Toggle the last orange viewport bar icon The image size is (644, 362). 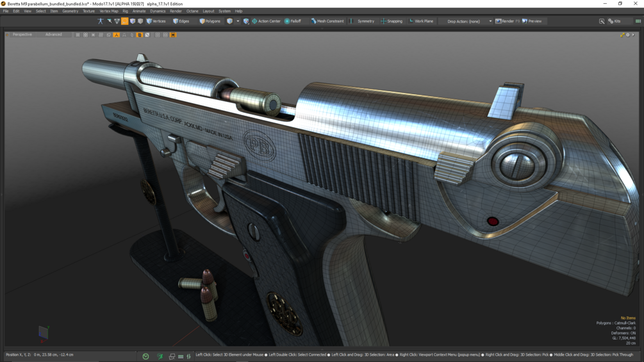click(x=173, y=35)
